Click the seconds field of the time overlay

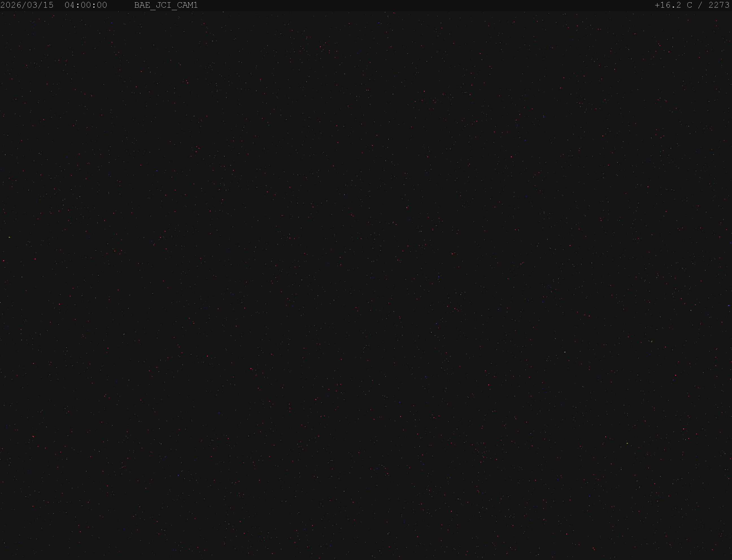point(102,5)
